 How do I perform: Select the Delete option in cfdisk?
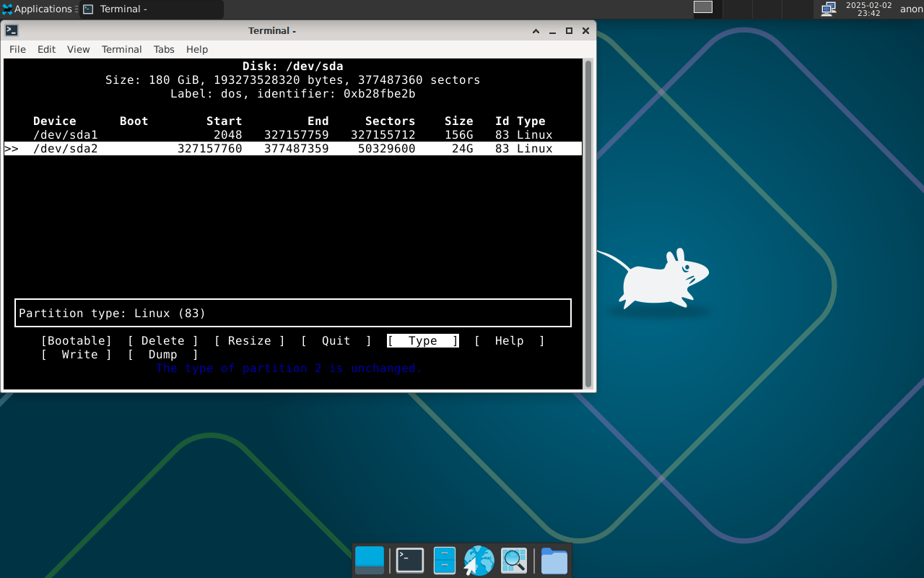(163, 341)
